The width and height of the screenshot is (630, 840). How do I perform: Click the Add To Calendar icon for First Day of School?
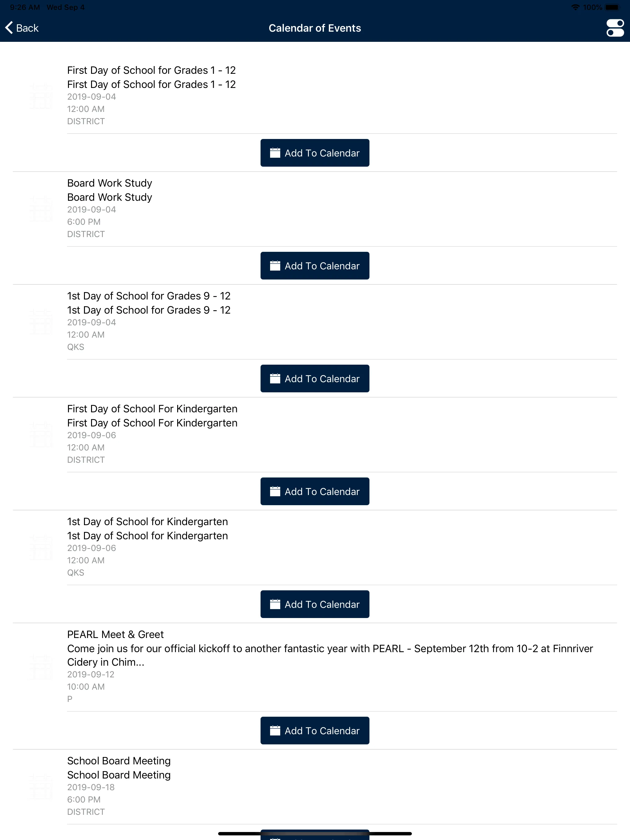click(315, 153)
